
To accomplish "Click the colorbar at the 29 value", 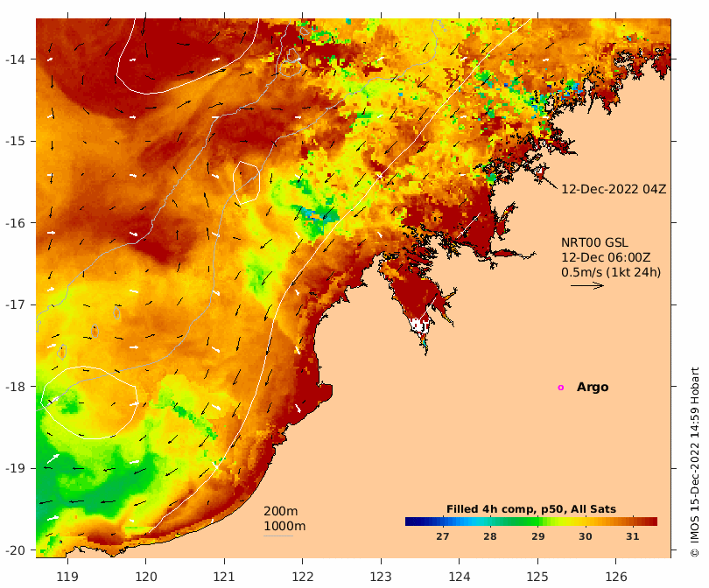I will coord(537,521).
